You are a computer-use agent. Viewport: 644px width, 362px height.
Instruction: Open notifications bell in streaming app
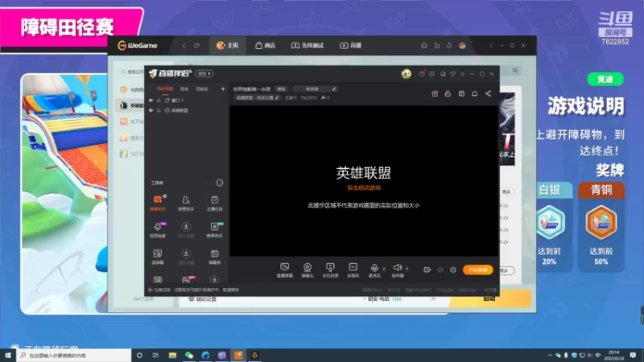[474, 93]
